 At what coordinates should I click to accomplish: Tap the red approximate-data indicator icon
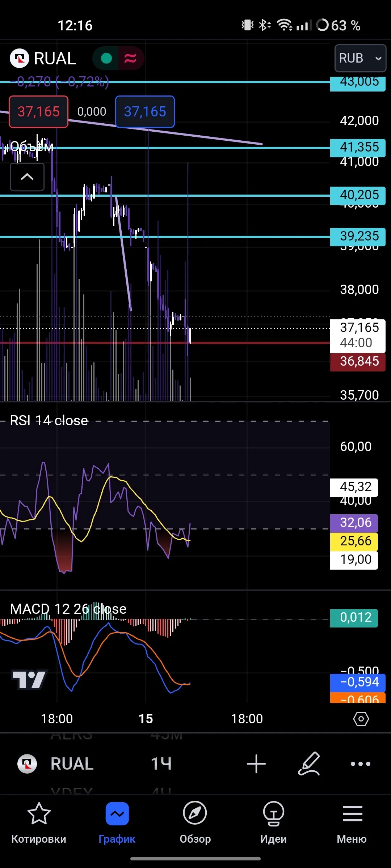pos(130,58)
